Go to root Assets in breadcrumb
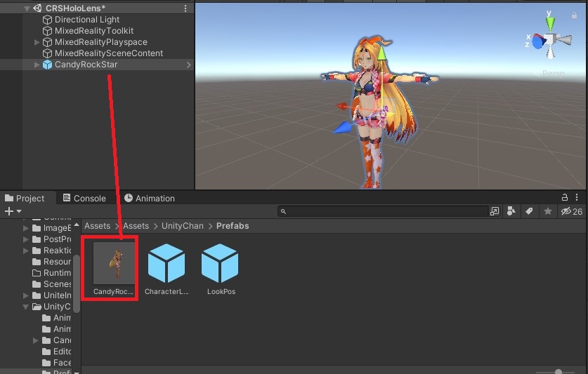The width and height of the screenshot is (588, 374). (97, 226)
